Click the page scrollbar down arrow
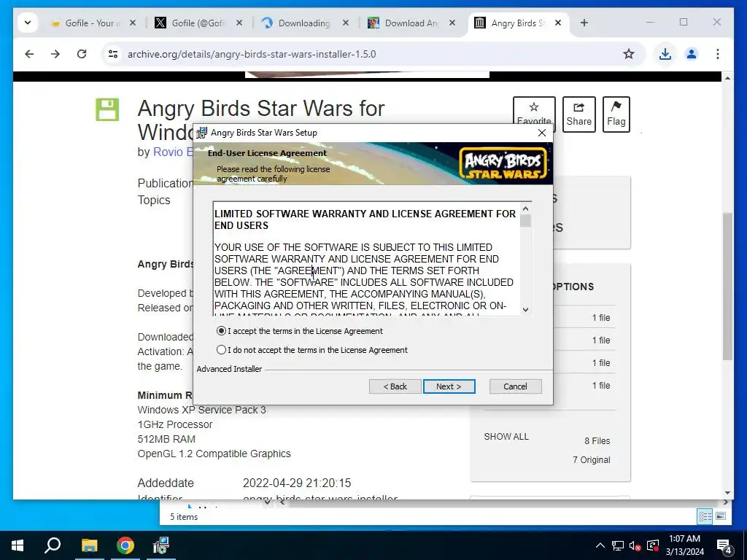The image size is (747, 560). click(727, 494)
